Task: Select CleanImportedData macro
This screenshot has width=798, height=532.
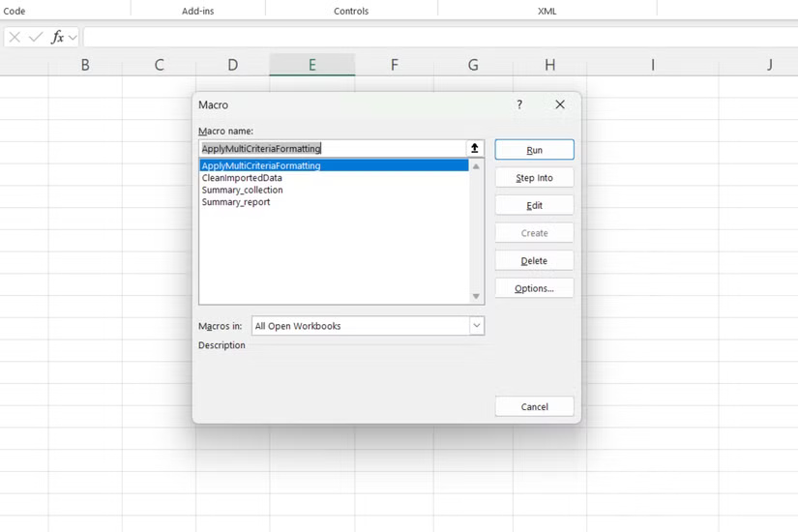Action: [334, 178]
